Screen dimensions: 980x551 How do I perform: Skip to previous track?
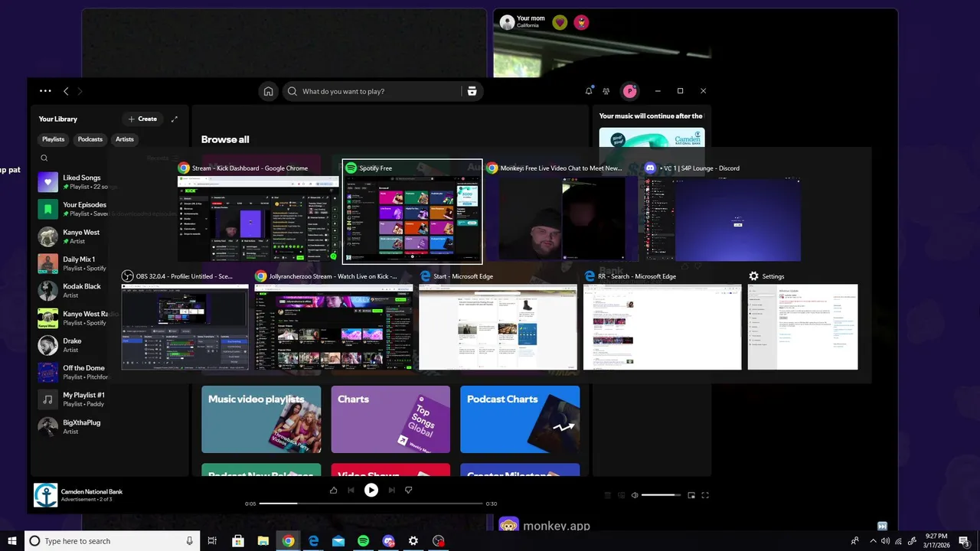[x=351, y=490]
